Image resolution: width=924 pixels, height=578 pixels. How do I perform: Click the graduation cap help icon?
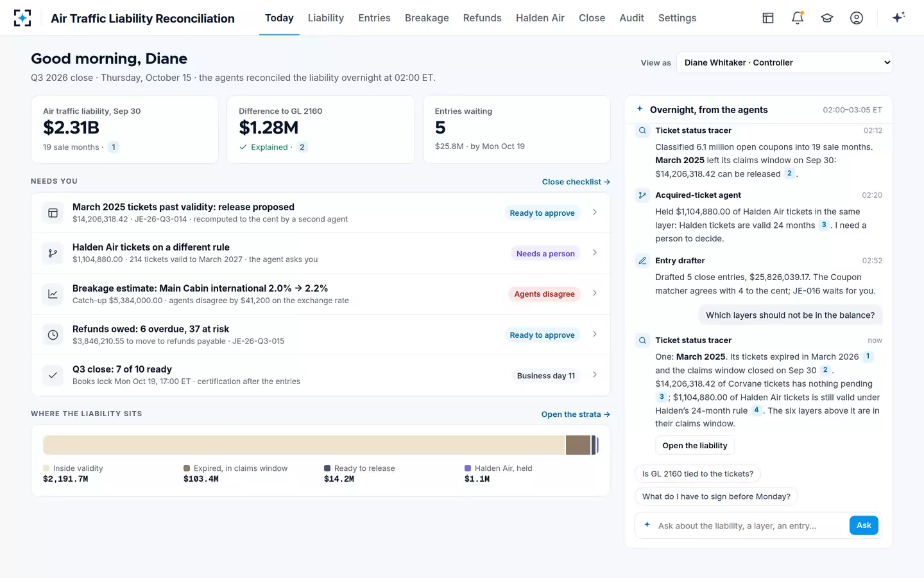(827, 18)
